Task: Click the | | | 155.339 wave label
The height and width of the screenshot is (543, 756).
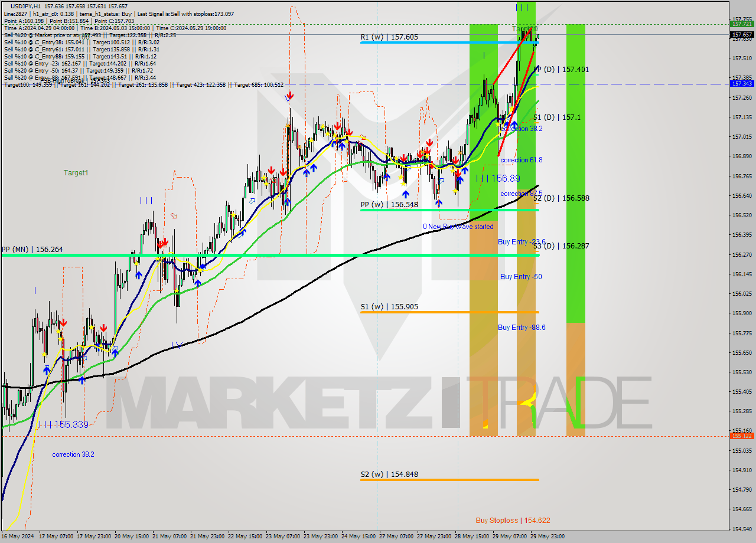Action: point(63,424)
